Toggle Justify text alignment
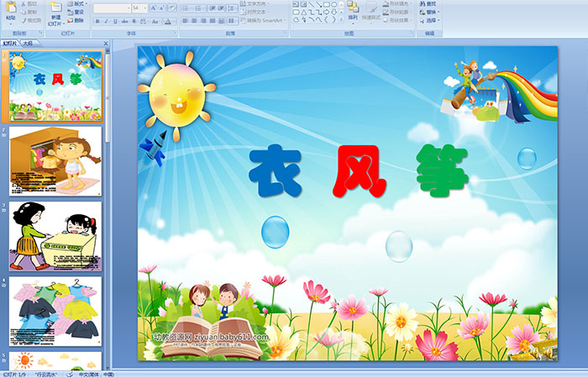Screen dimensions: 588x377 coord(213,21)
